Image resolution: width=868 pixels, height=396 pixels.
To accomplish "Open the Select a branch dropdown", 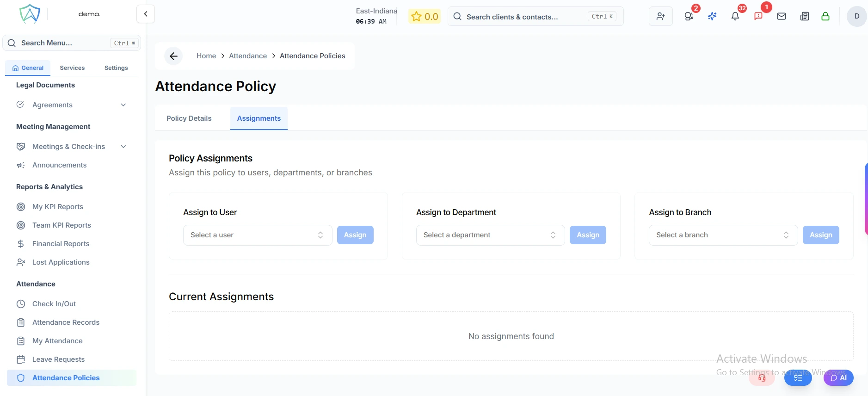I will click(x=723, y=235).
